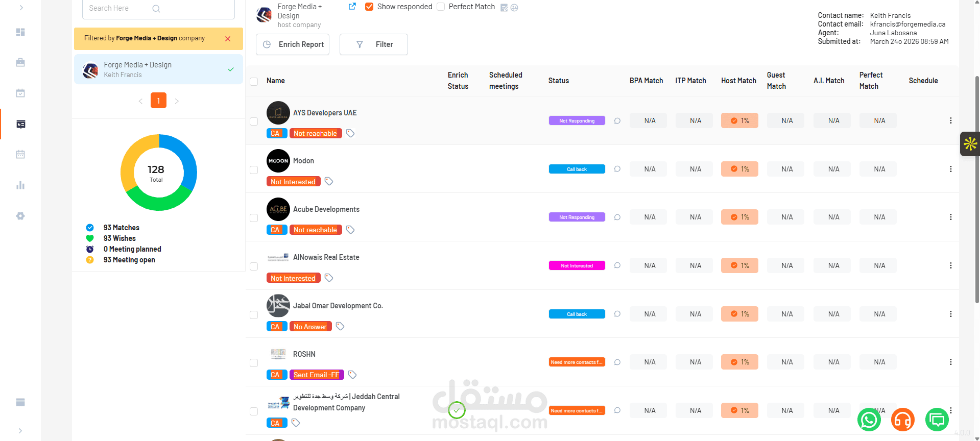Open the dashboard icon in left sidebar
Screen dimensions: 980x441
(x=20, y=32)
